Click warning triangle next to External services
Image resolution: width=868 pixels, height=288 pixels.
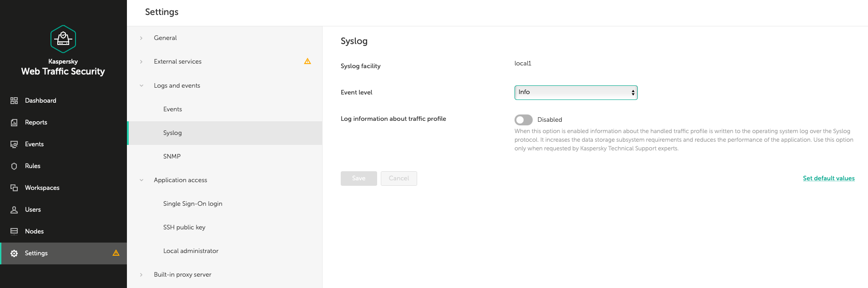[308, 61]
